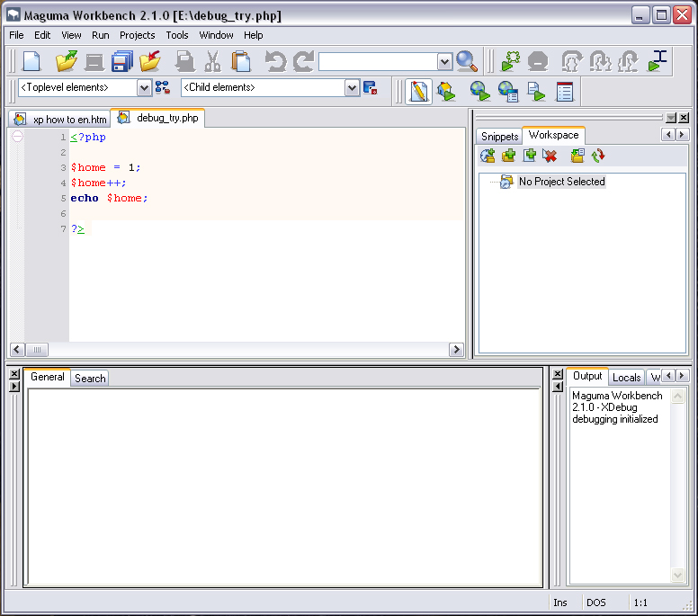Click the class browser icon beside Toplevel elements
Screen dimensions: 698x616
(x=163, y=88)
